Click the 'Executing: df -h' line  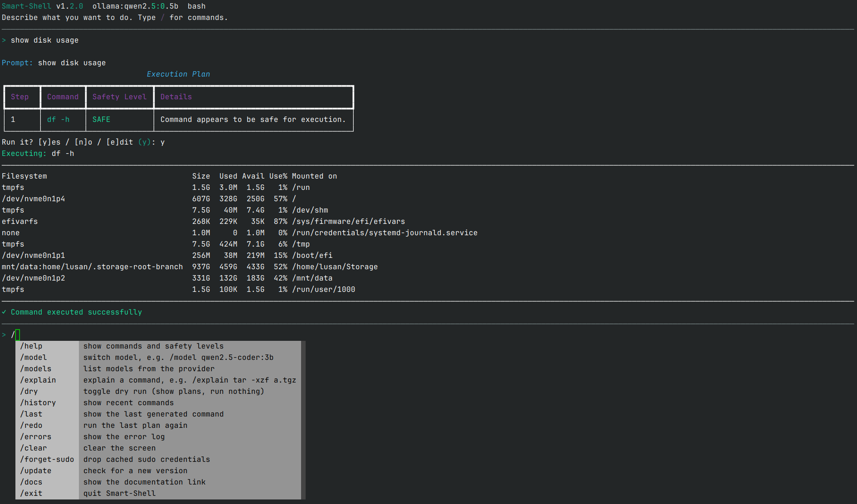coord(38,154)
